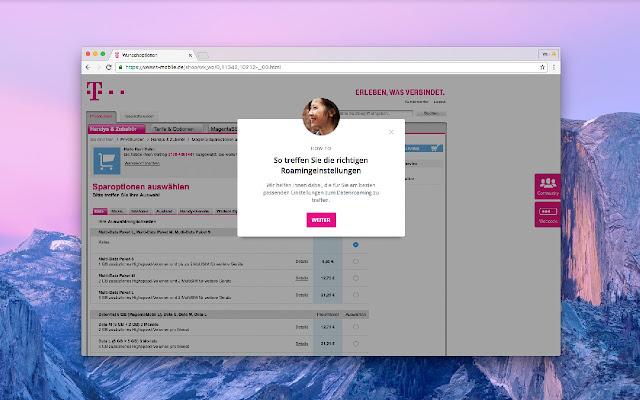Viewport: 640px width, 400px height.
Task: Open Details for Multi-Data Paket M
Action: [x=302, y=278]
